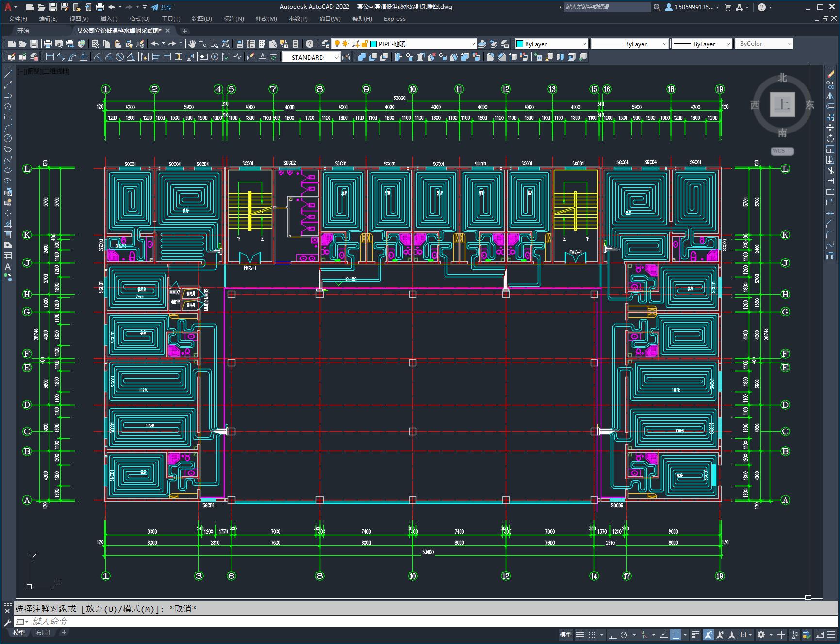Open the 绘图(D) menu
This screenshot has height=644, width=840.
202,19
